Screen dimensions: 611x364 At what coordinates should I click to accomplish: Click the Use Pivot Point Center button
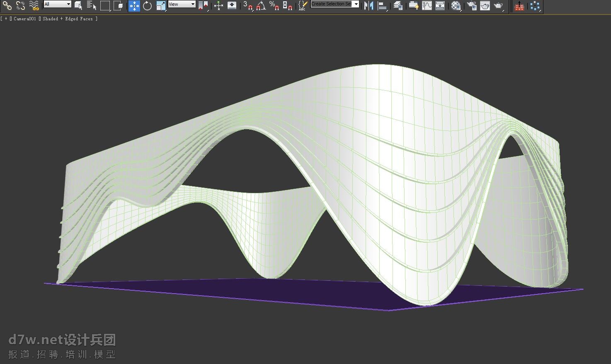[x=203, y=5]
